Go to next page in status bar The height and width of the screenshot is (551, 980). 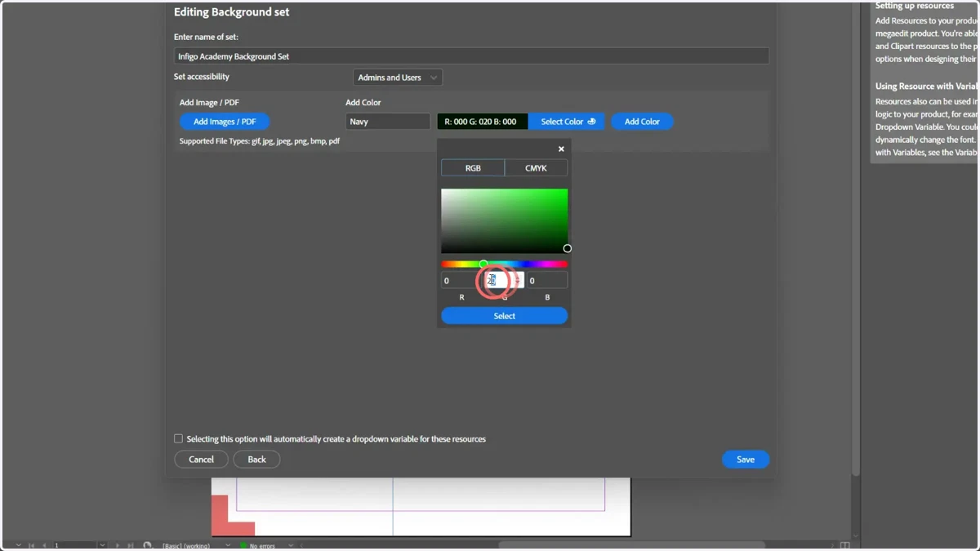pyautogui.click(x=118, y=545)
